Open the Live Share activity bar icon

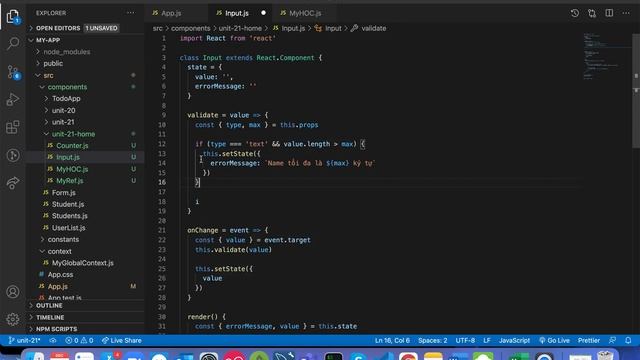(13, 182)
